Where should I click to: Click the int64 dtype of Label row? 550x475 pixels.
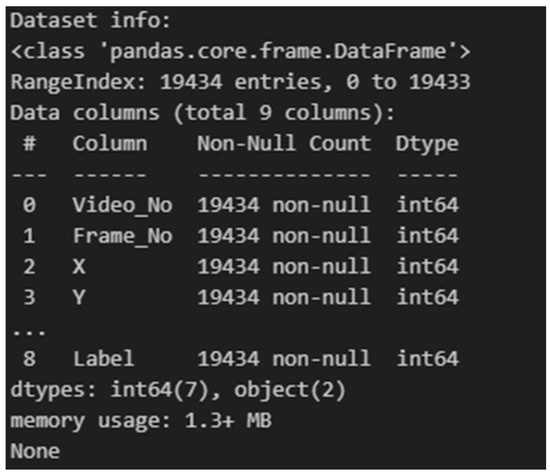[x=427, y=359]
